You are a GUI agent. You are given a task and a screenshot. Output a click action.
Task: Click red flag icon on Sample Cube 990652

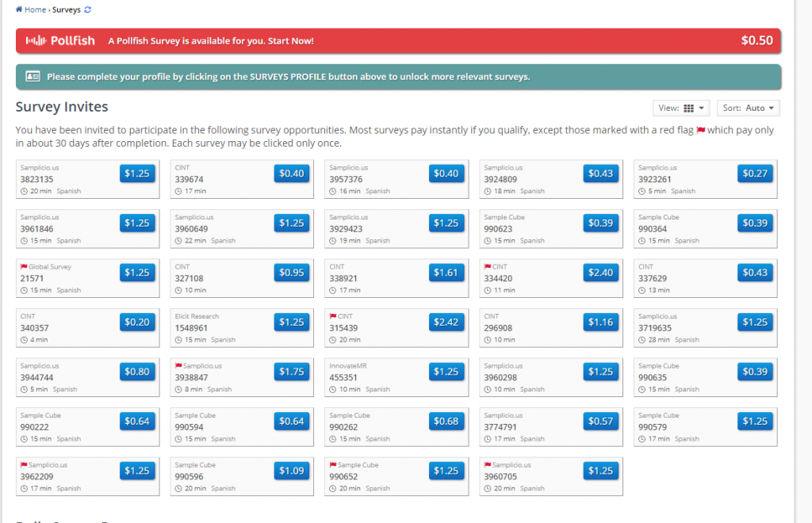tap(333, 464)
